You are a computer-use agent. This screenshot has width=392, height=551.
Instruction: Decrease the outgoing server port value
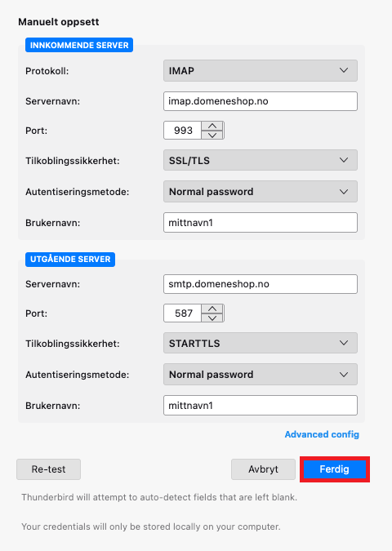(212, 318)
